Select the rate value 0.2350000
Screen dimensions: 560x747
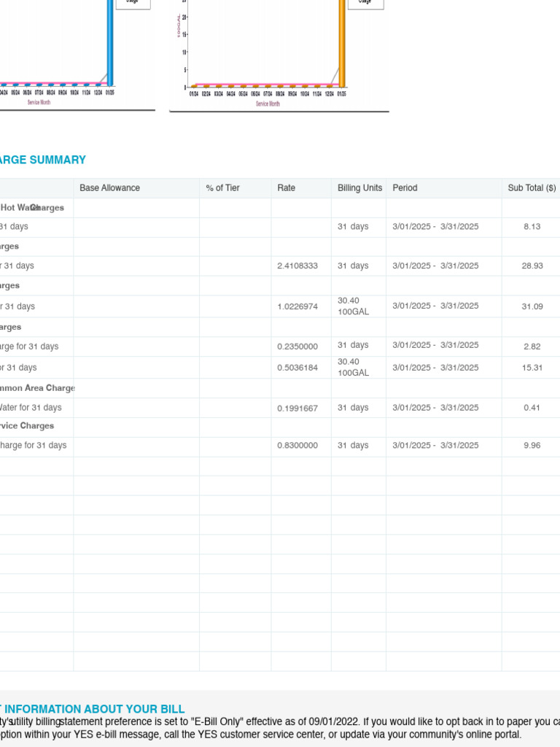[x=297, y=347]
